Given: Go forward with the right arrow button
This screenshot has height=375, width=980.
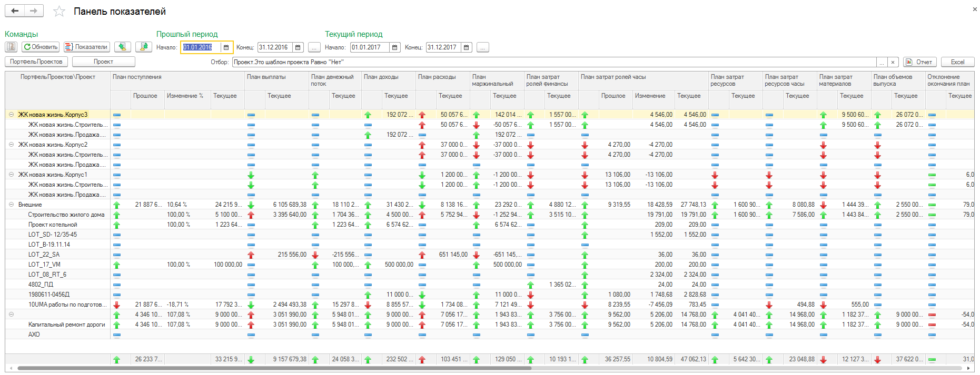Looking at the screenshot, I should (x=34, y=11).
